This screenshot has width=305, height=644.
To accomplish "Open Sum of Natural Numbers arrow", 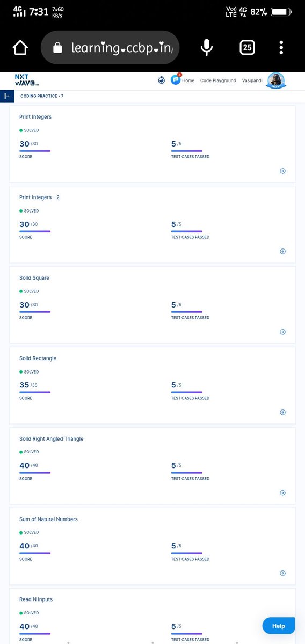I will [x=283, y=573].
